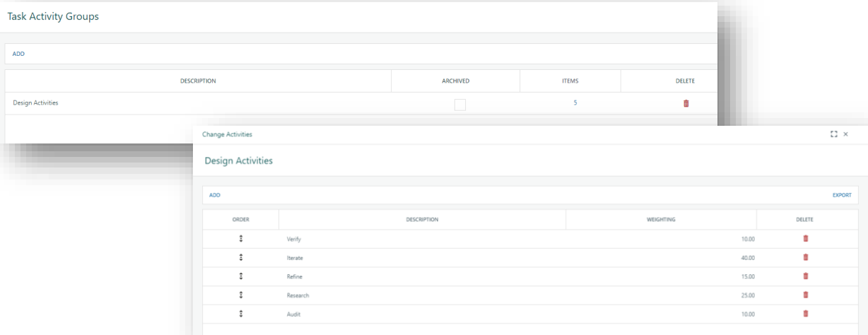Click Audit's 10.00 weighting value
868x335 pixels.
pyautogui.click(x=748, y=314)
